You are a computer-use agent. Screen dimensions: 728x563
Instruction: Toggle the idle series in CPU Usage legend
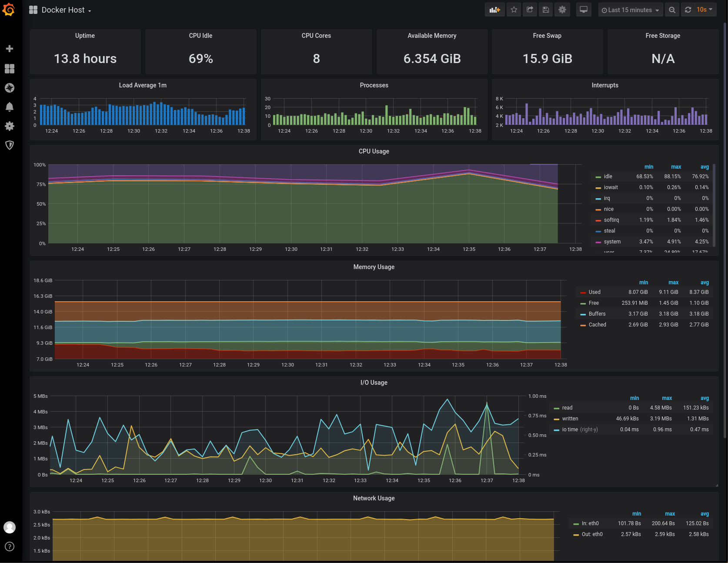pos(608,176)
